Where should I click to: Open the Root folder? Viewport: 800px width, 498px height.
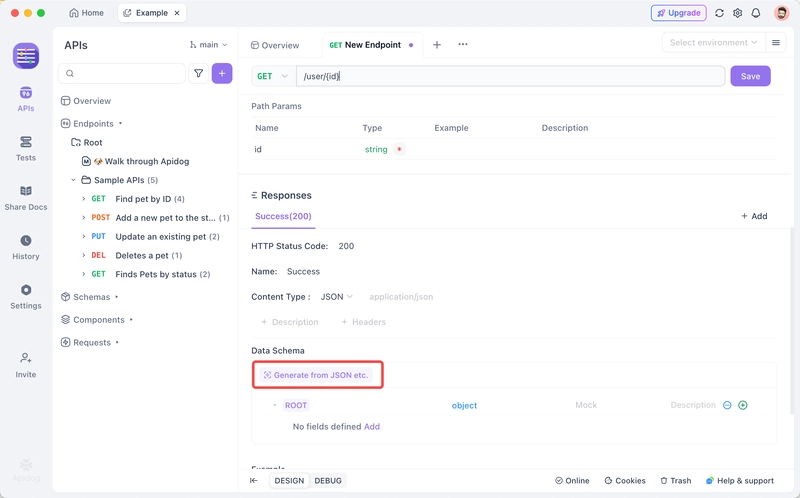[87, 142]
